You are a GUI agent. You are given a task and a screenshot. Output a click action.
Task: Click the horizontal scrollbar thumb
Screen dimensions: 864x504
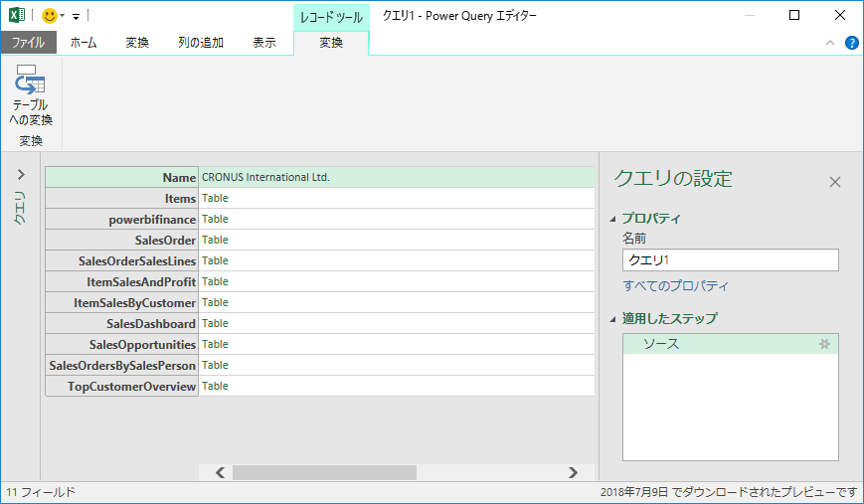tap(324, 472)
